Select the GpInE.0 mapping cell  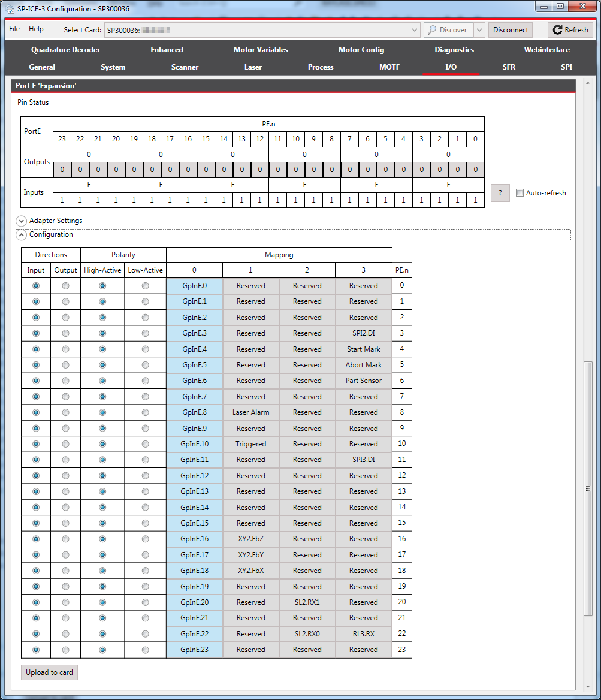pyautogui.click(x=195, y=286)
